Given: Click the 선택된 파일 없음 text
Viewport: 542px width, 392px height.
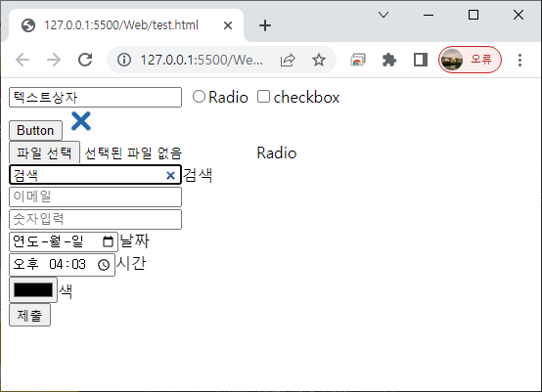Looking at the screenshot, I should pyautogui.click(x=133, y=152).
